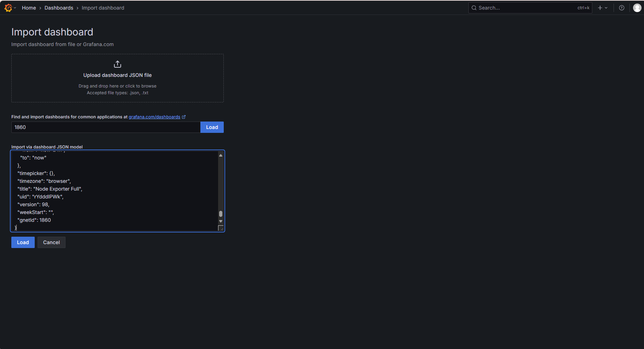
Task: Click the "title": "Node Exporter Full" line
Action: click(x=50, y=189)
